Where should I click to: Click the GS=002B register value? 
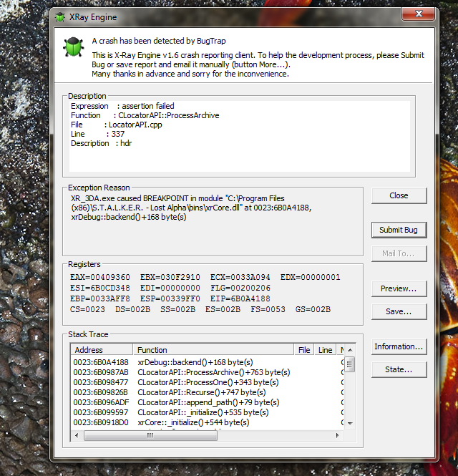pos(313,309)
